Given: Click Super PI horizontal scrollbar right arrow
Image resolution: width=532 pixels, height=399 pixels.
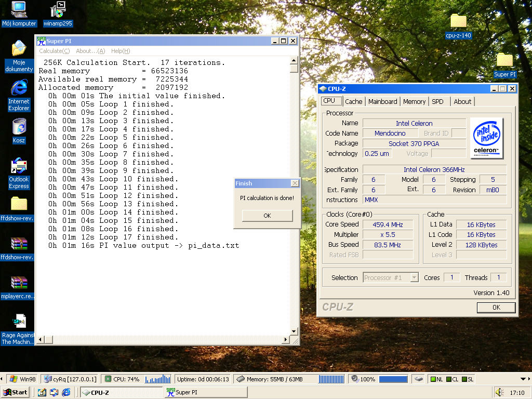Looking at the screenshot, I should coord(286,339).
